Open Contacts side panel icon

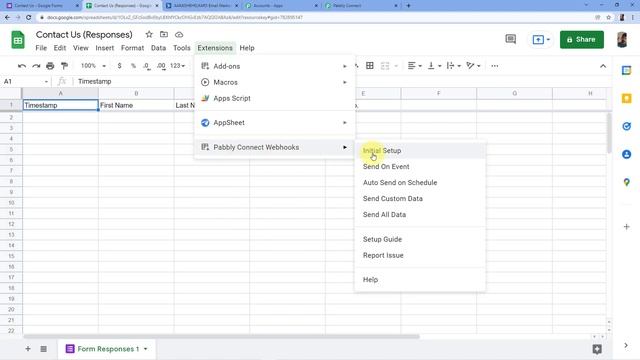click(626, 154)
